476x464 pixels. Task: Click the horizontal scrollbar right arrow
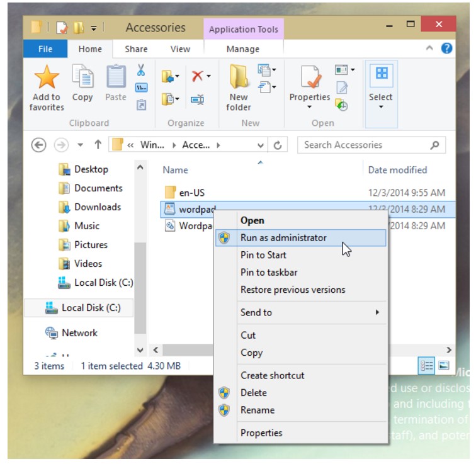coord(449,350)
